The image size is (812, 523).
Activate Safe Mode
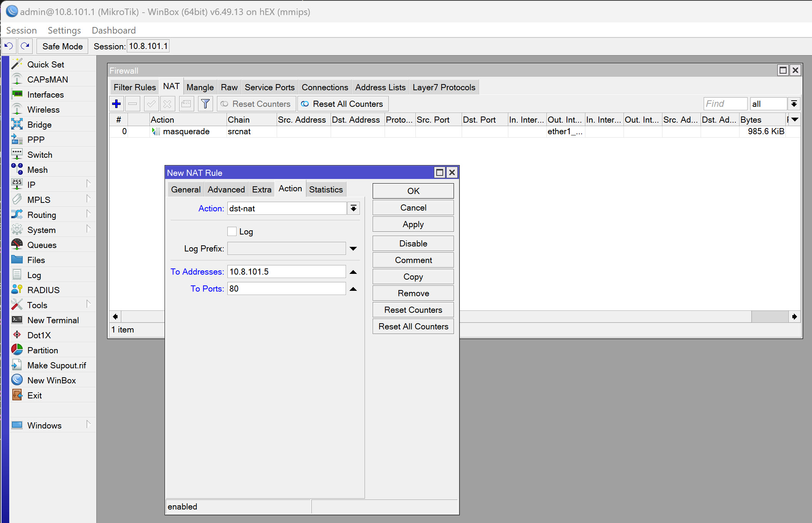[x=62, y=46]
